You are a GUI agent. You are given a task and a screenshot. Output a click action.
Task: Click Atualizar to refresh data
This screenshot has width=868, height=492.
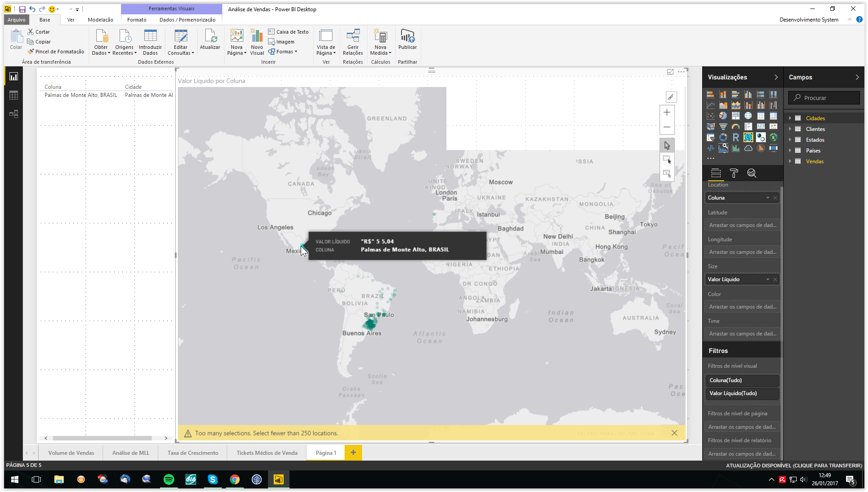(210, 39)
